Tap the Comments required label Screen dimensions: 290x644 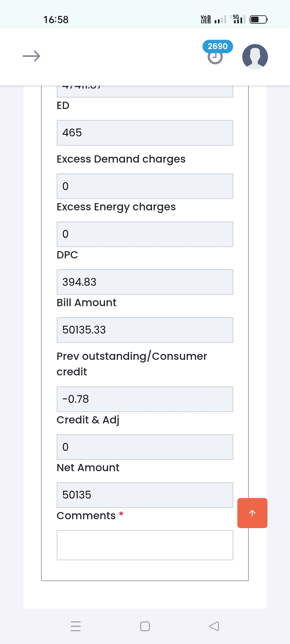pos(86,516)
